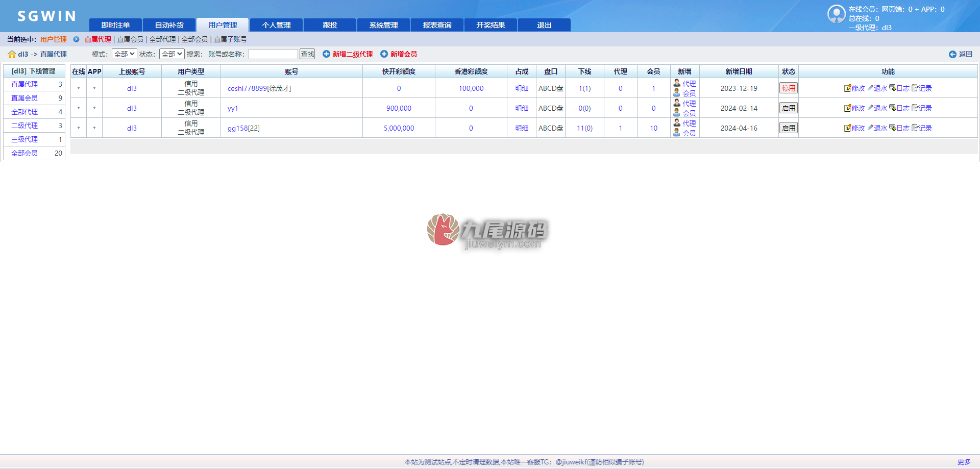This screenshot has width=980, height=469.
Task: Click the 新增会员 plus icon
Action: click(x=384, y=54)
